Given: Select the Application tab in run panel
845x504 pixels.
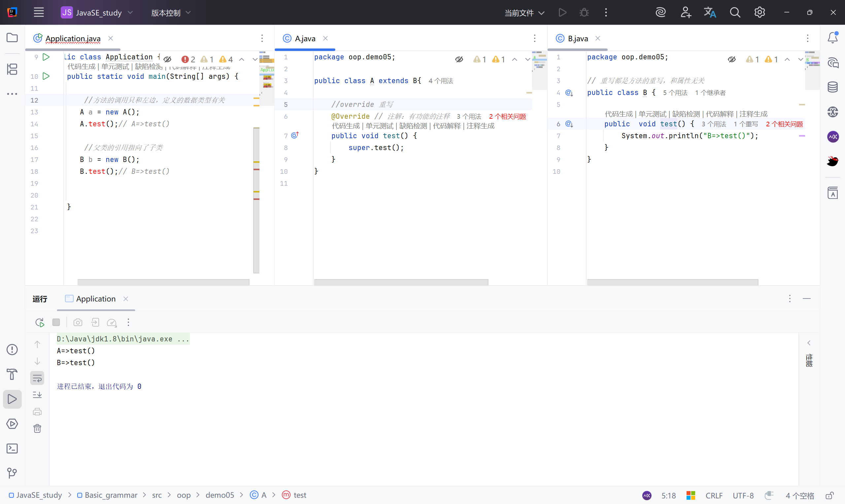Looking at the screenshot, I should (x=95, y=299).
